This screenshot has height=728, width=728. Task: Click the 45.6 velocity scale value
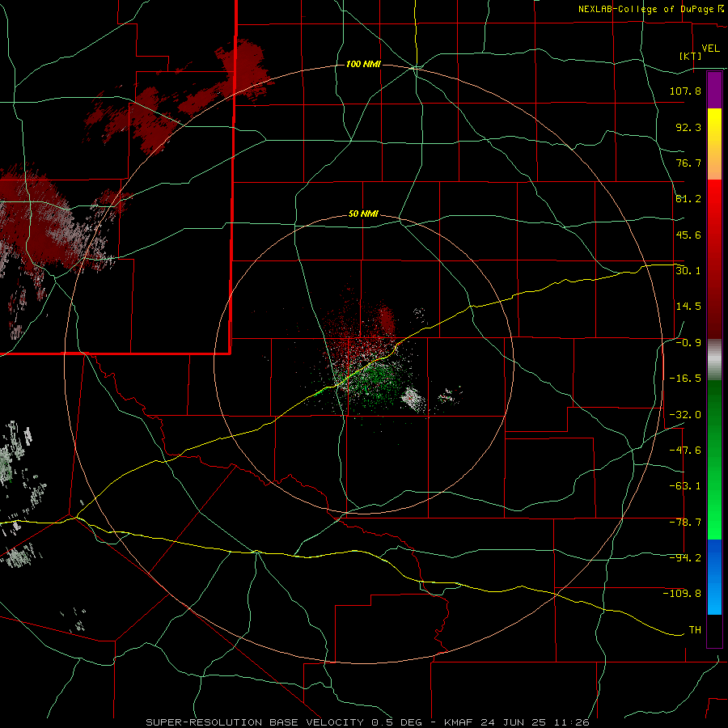688,235
